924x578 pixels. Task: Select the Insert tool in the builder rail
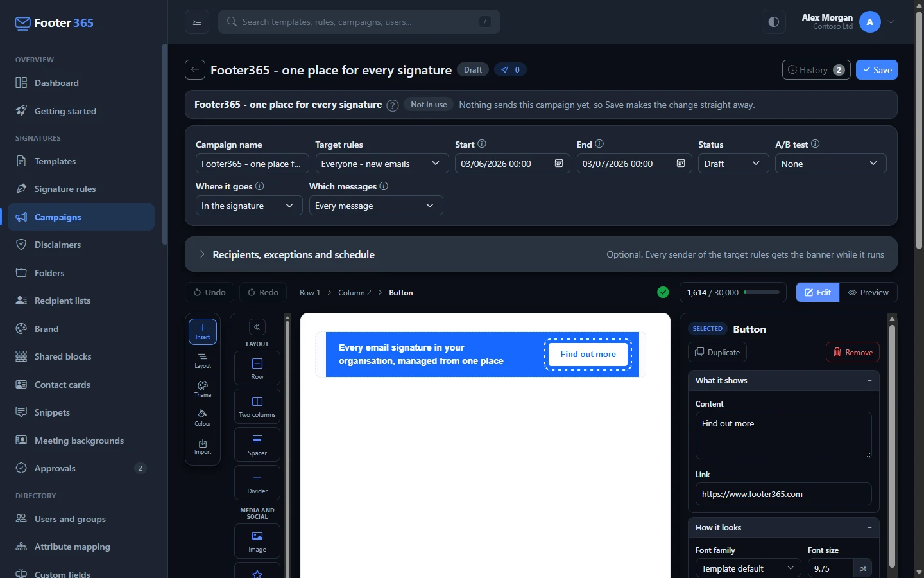(x=203, y=331)
